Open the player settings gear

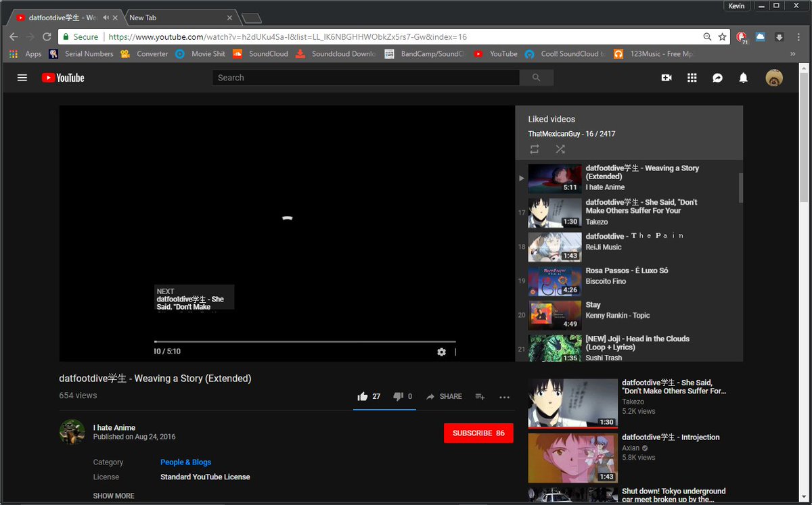(x=441, y=352)
